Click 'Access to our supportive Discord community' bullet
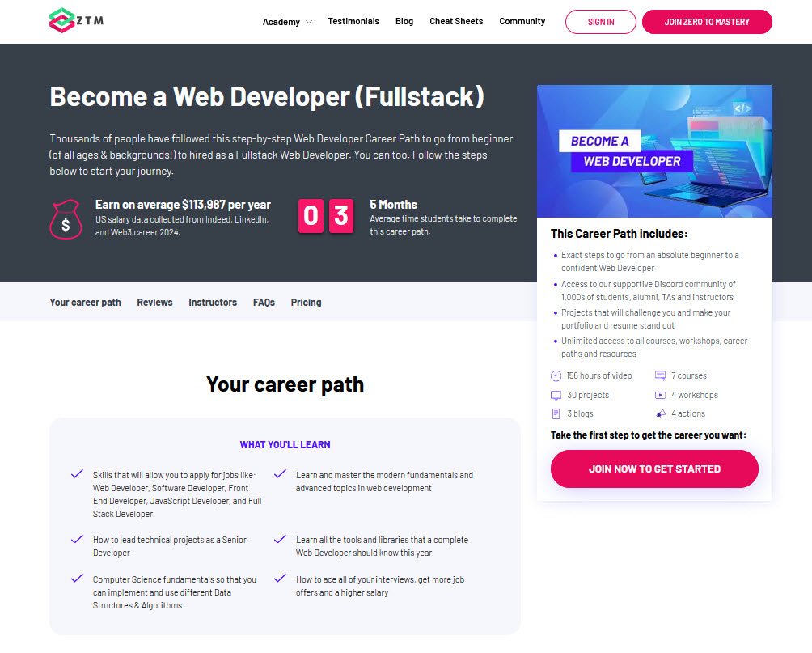This screenshot has width=812, height=653. [649, 290]
